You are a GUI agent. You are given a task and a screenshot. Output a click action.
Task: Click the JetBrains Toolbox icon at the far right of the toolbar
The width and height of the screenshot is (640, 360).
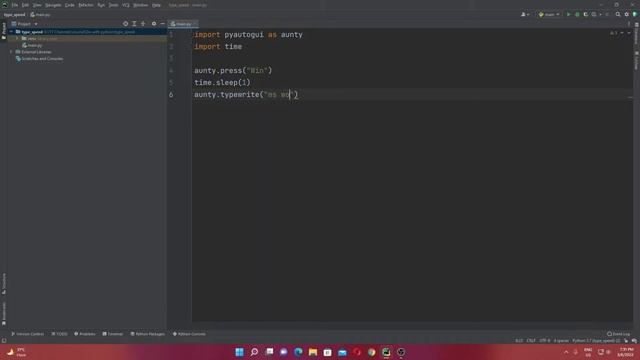click(635, 14)
